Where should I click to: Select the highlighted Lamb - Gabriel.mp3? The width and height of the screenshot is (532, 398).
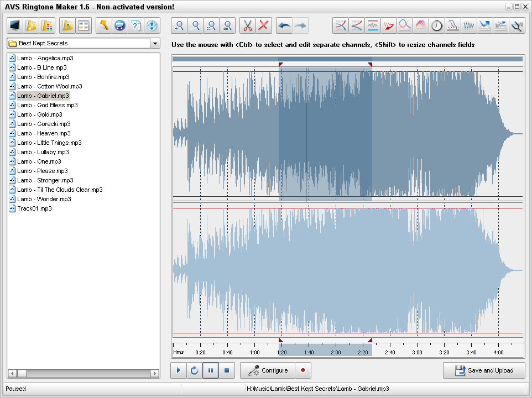click(x=43, y=96)
